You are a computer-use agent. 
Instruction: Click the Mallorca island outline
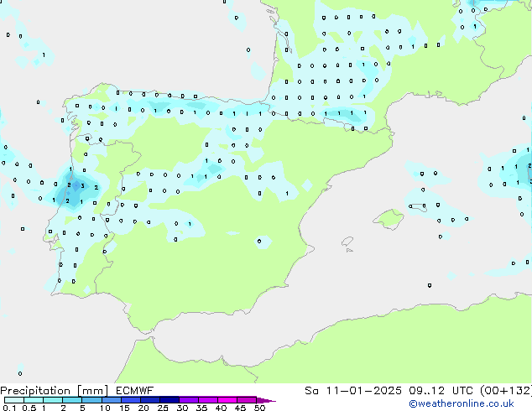point(389,219)
